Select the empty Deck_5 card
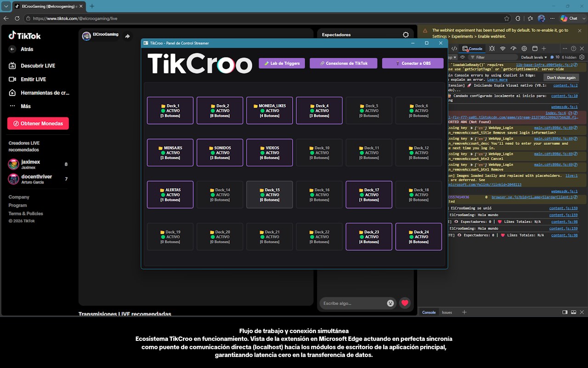This screenshot has width=588, height=368. (369, 110)
